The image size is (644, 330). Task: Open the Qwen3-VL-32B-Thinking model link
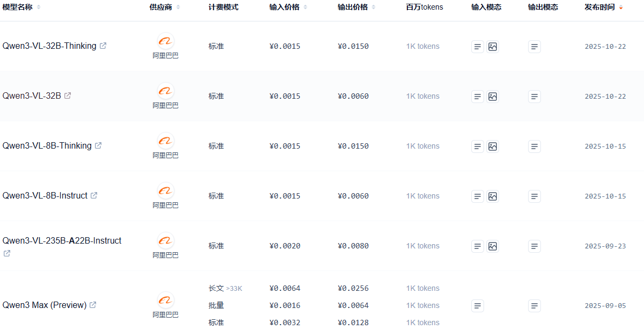click(x=49, y=46)
